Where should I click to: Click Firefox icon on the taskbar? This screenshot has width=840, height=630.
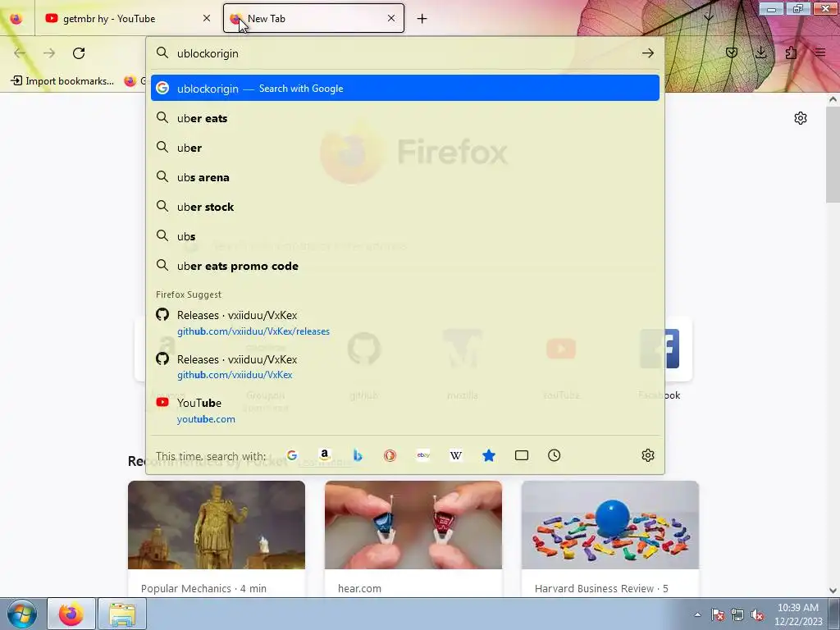pos(71,614)
